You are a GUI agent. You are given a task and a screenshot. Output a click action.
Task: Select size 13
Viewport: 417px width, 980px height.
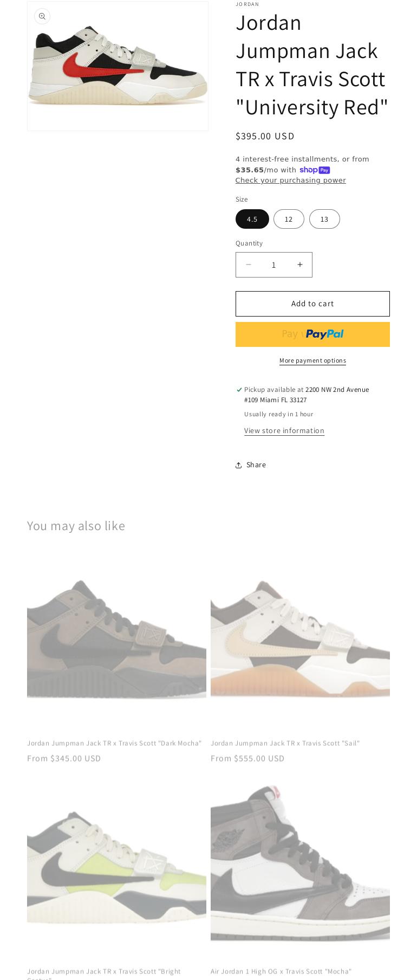click(324, 219)
